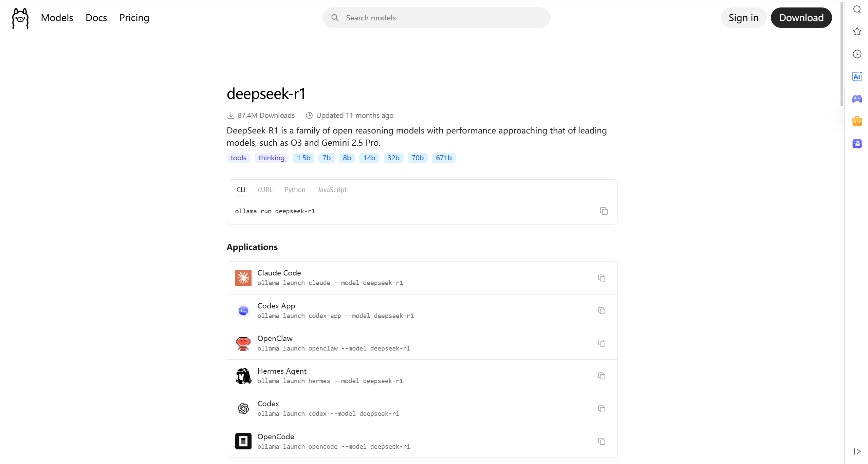Screen dimensions: 868x464
Task: Collapse the browser sidebar panel
Action: pos(857,451)
